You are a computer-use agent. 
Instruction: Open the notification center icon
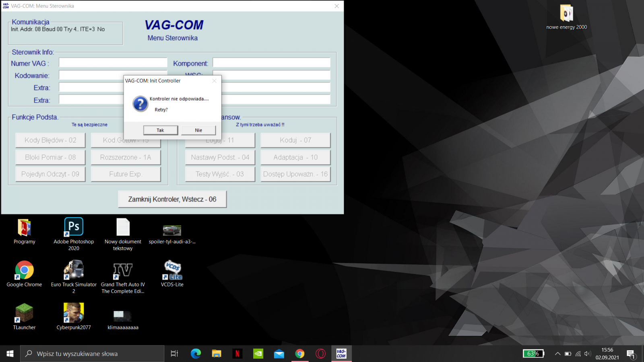tap(631, 354)
